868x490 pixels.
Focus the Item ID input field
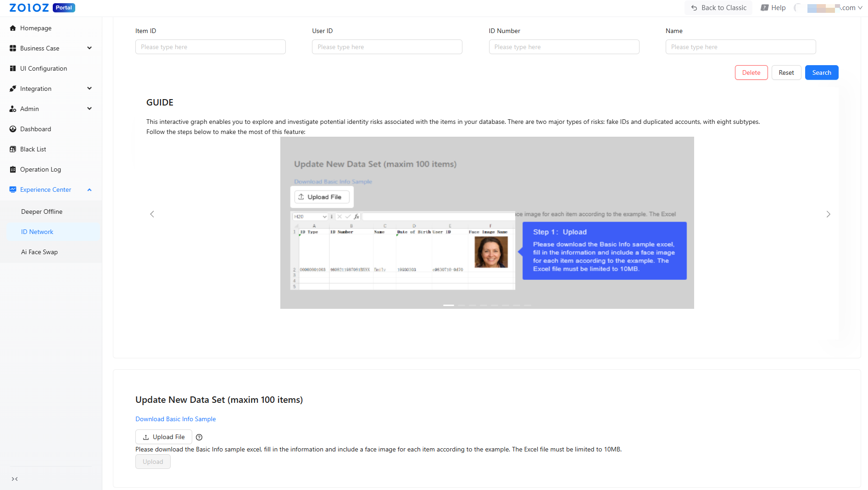[x=210, y=47]
